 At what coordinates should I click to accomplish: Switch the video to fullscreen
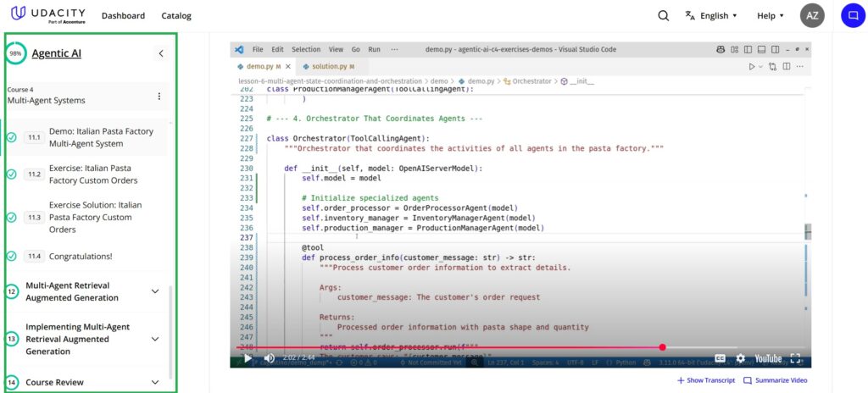[x=795, y=358]
